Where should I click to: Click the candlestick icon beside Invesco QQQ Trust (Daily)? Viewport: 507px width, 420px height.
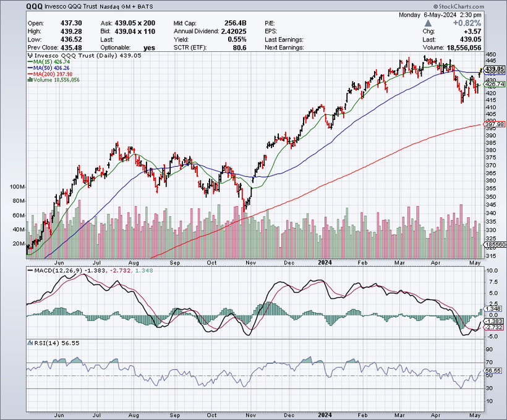[x=30, y=56]
